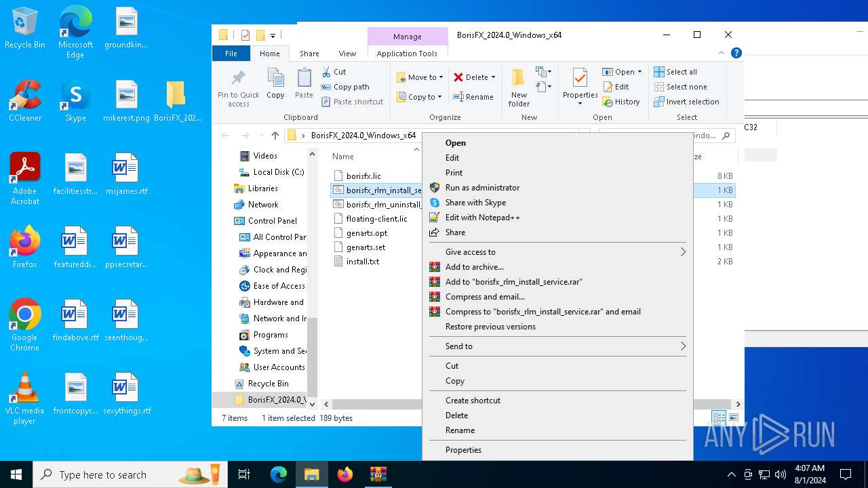Click Select all in ribbon

point(675,72)
